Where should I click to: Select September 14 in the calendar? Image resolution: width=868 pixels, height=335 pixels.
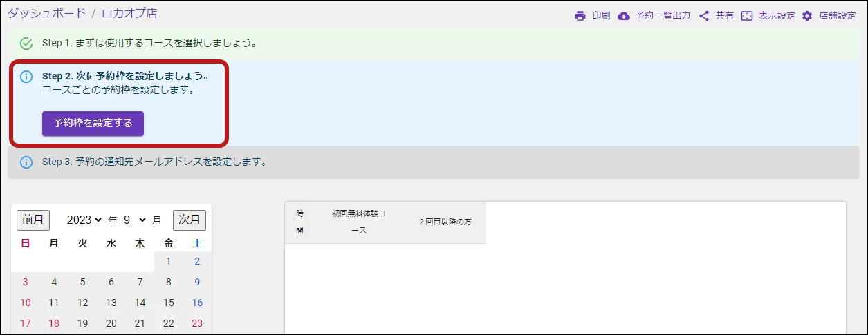click(140, 303)
